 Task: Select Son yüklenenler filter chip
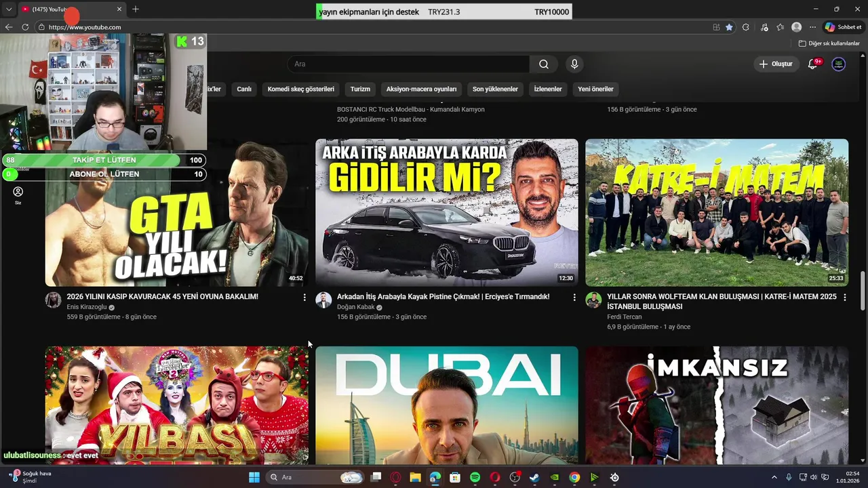(x=495, y=89)
